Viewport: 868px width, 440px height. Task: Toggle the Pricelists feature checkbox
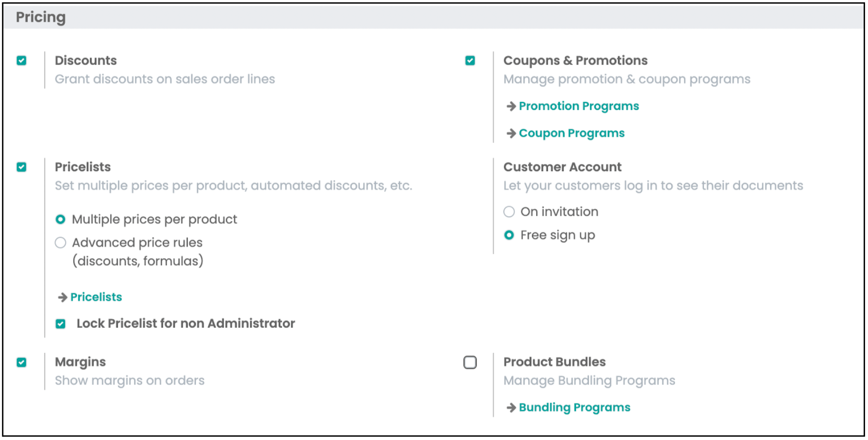click(x=22, y=167)
